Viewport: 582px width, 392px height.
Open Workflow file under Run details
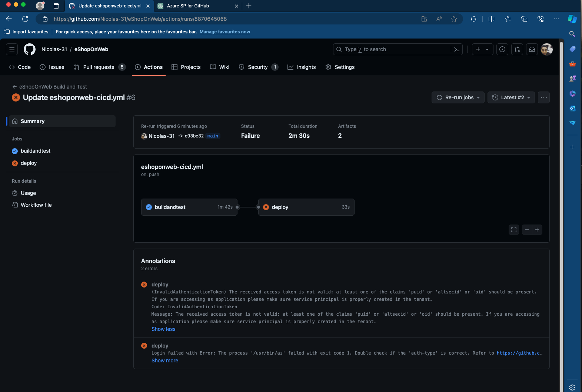tap(36, 205)
